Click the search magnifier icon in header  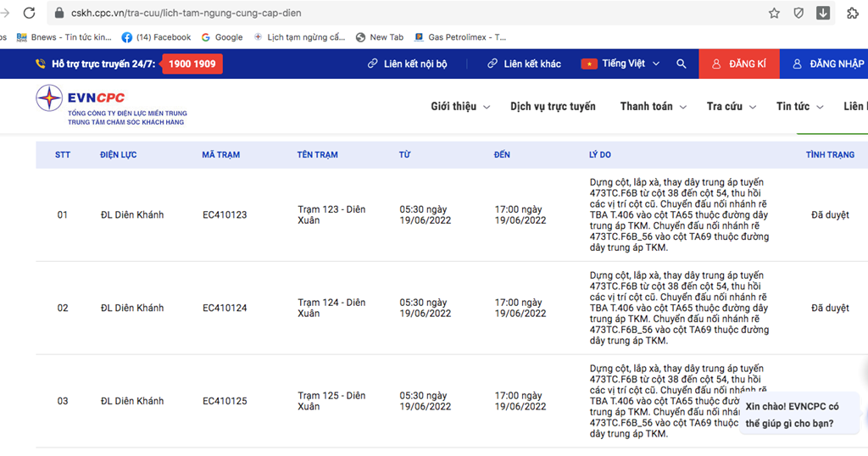point(682,64)
